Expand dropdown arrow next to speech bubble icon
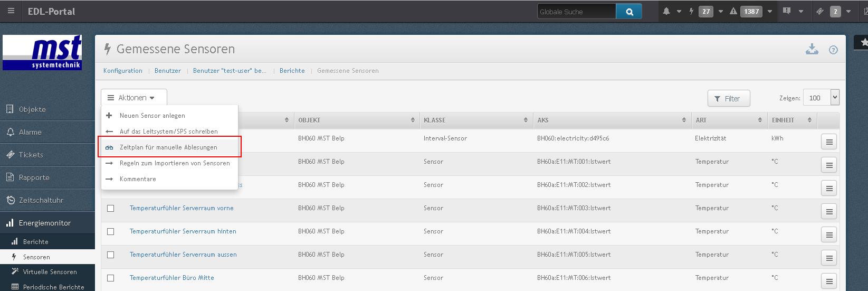Viewport: 868px width, 291px height. [801, 11]
